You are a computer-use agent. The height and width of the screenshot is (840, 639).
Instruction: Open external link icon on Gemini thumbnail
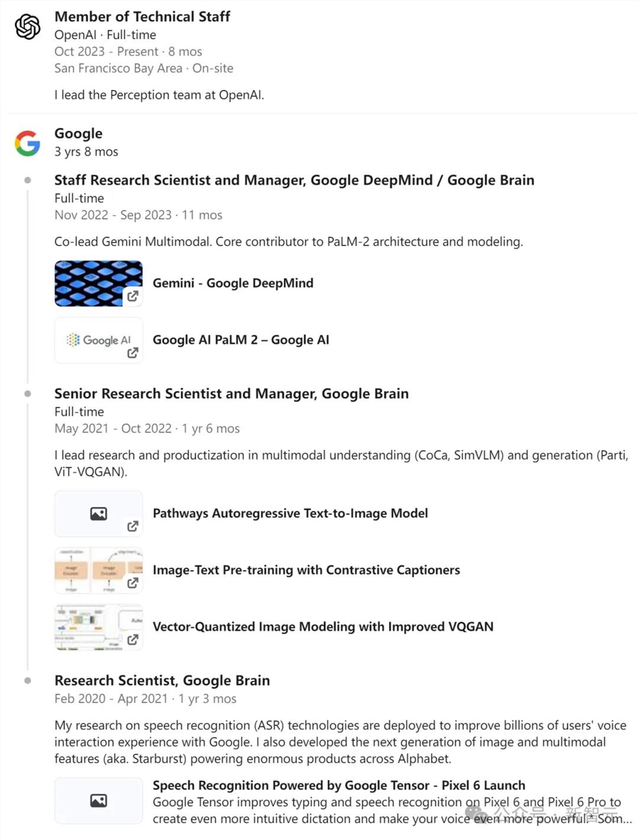(x=132, y=296)
